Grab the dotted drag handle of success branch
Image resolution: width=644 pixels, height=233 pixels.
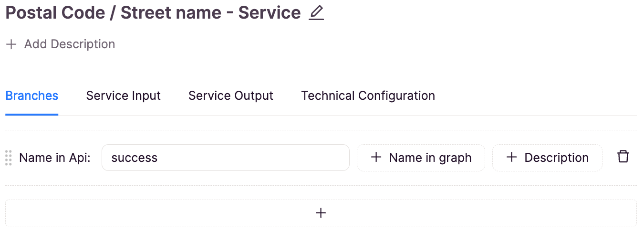click(9, 158)
